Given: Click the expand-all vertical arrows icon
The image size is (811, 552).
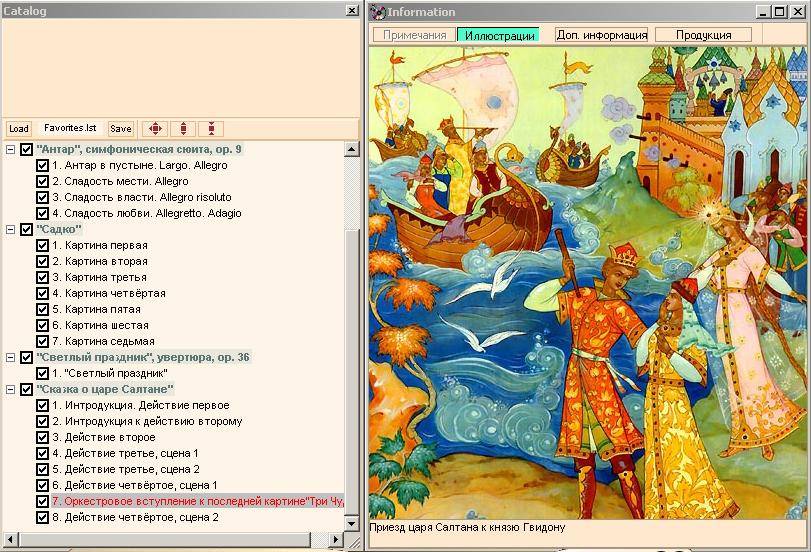Looking at the screenshot, I should point(184,128).
